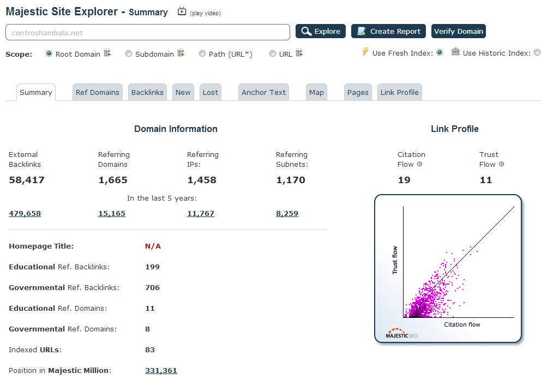Select the Root Domain scope radio
This screenshot has height=392, width=547.
tap(49, 54)
